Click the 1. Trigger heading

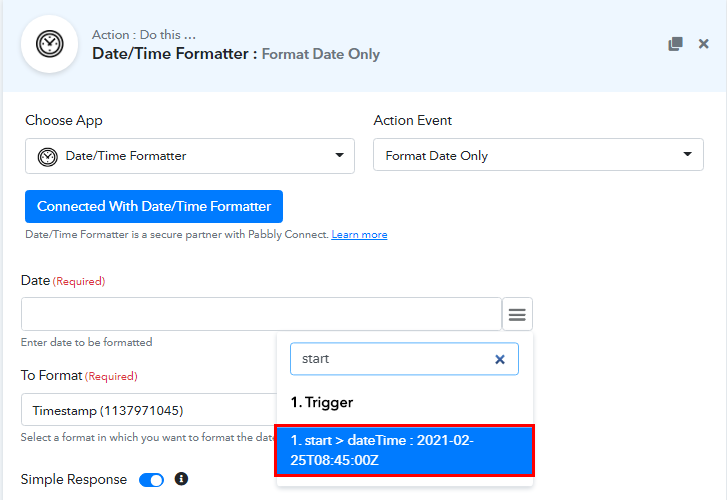click(x=322, y=402)
